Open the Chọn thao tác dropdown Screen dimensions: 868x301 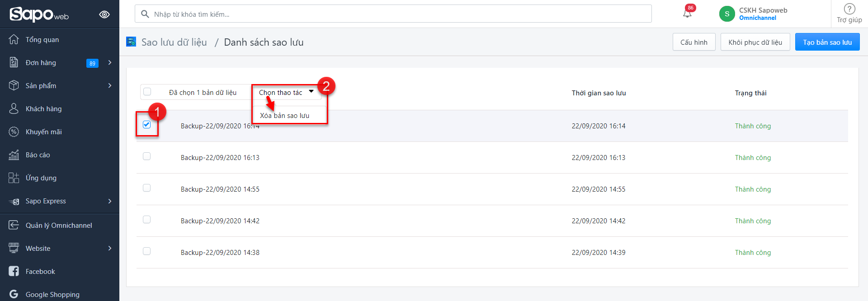(x=286, y=92)
